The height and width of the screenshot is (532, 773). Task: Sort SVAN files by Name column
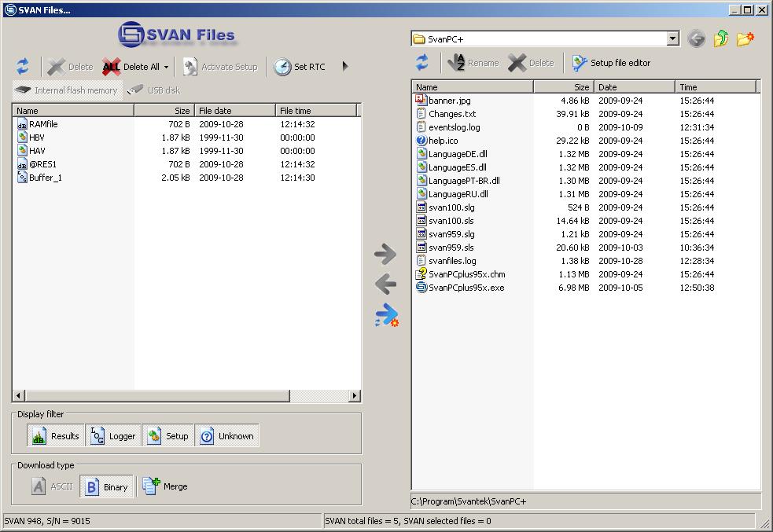pyautogui.click(x=73, y=110)
